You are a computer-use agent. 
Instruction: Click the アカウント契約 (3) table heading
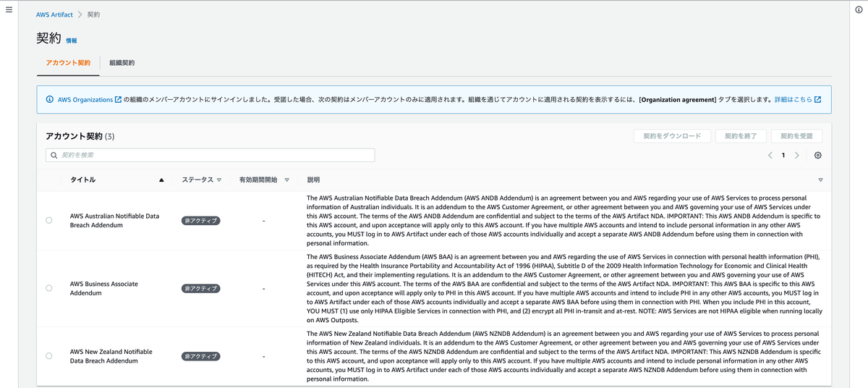coord(80,136)
